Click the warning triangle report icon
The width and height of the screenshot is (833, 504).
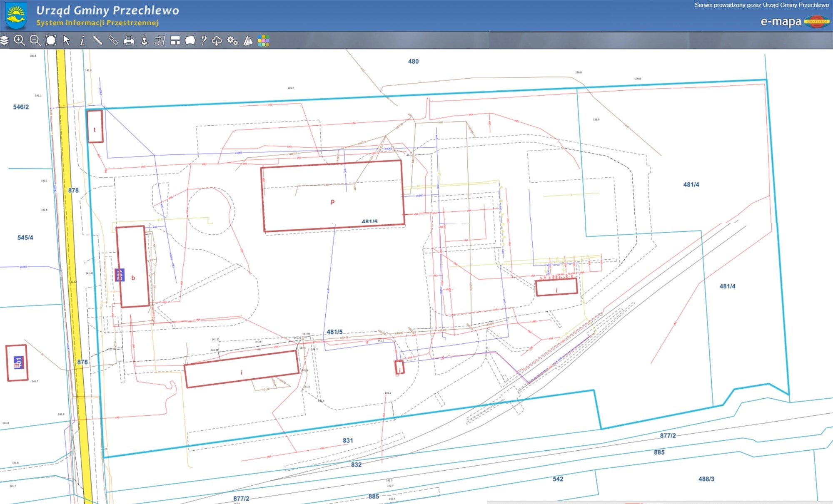(x=248, y=40)
